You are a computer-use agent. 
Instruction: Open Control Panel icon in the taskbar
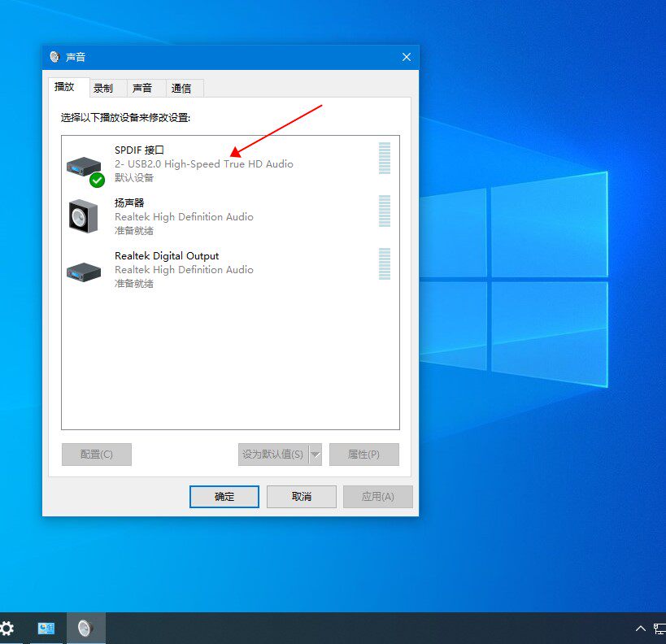coord(46,628)
